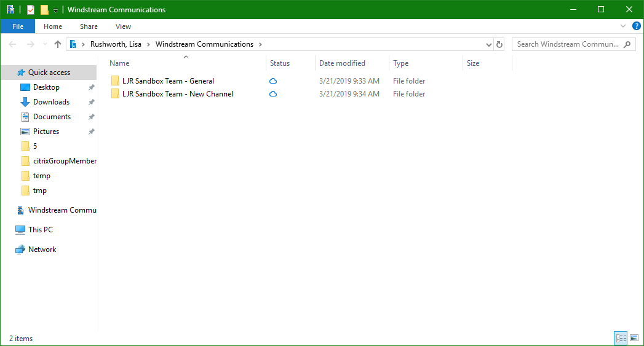644x346 pixels.
Task: Open the folder named 5 in sidebar
Action: tap(35, 146)
